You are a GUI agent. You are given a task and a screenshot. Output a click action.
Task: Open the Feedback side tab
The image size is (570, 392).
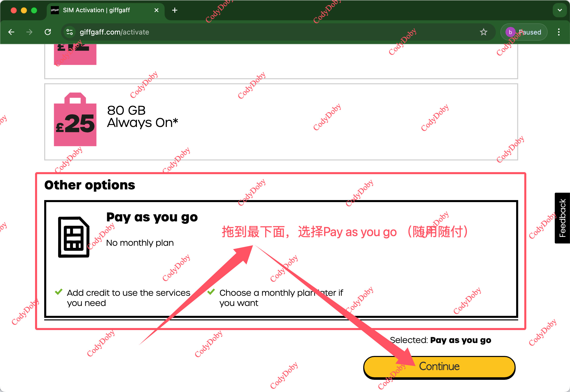coord(562,218)
